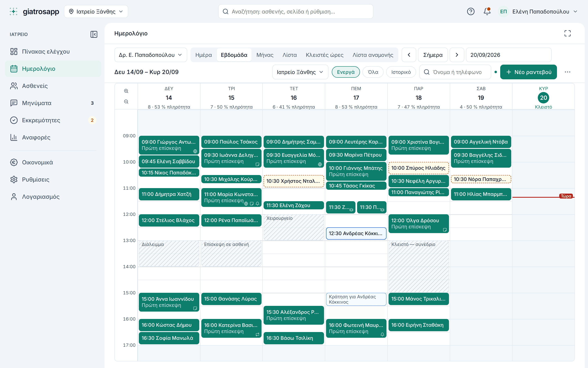
Task: Open the 10:00 Σπύρος Ηλιάδης appointment
Action: 418,168
